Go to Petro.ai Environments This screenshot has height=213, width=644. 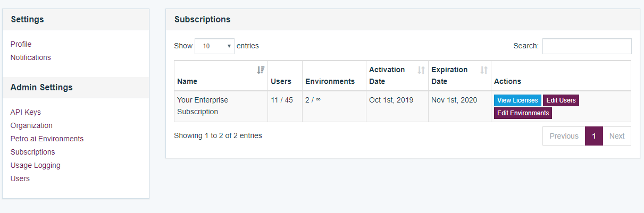pos(47,139)
